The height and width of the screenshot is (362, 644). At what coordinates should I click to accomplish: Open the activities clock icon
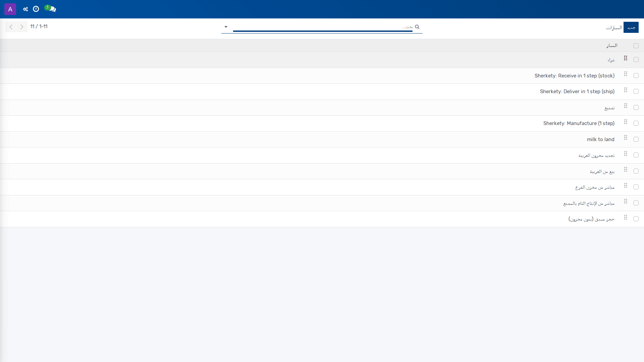(x=36, y=9)
